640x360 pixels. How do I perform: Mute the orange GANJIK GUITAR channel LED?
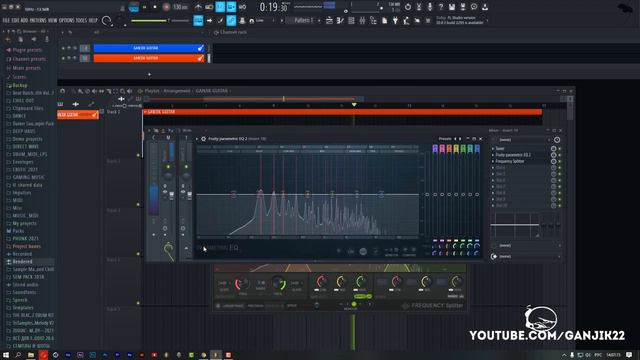(x=63, y=58)
